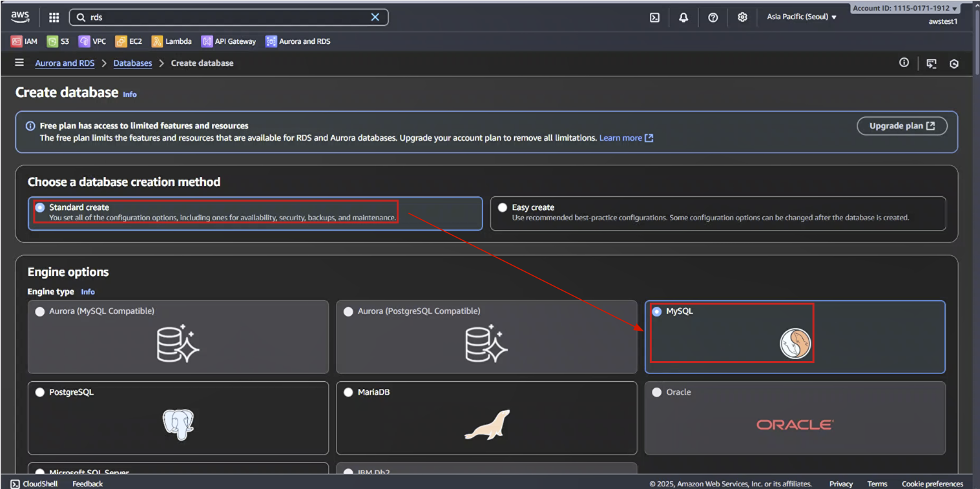Click the MySQL dolphin logo icon

click(795, 344)
